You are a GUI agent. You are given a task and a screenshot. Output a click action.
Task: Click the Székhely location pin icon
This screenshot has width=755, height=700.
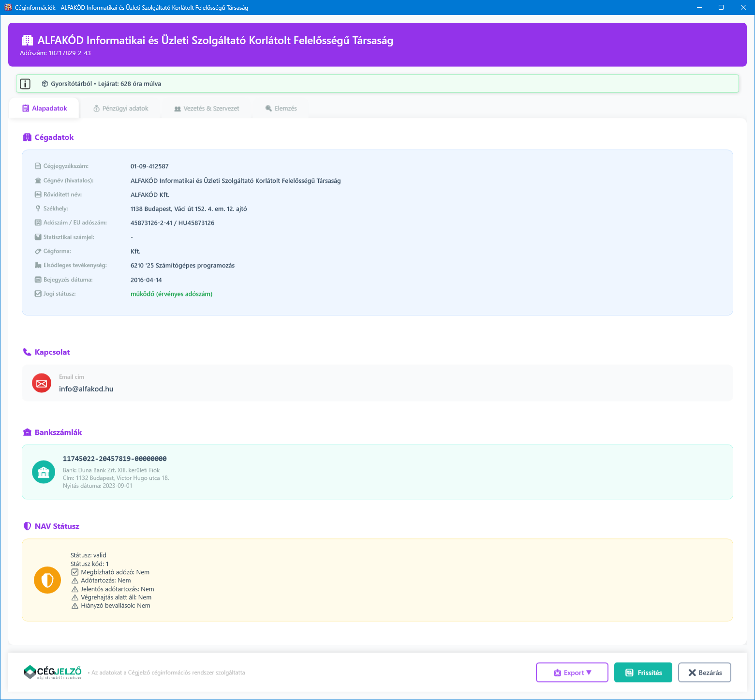tap(38, 209)
